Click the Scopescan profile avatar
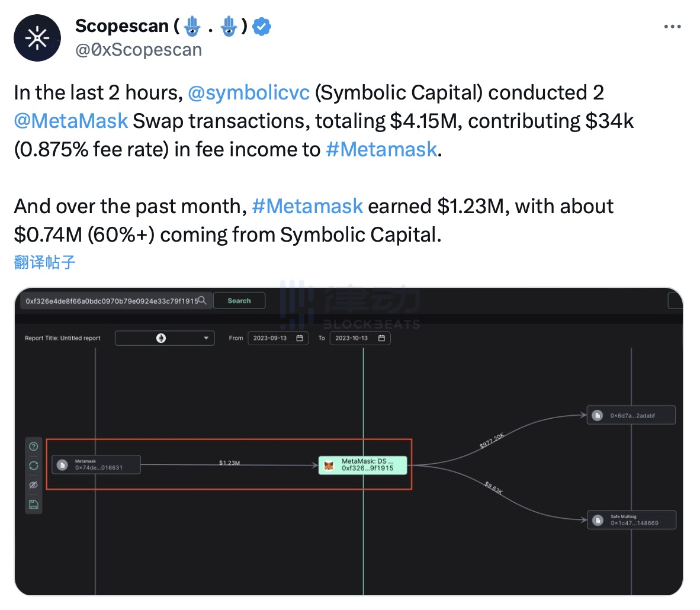700x610 pixels. point(37,38)
